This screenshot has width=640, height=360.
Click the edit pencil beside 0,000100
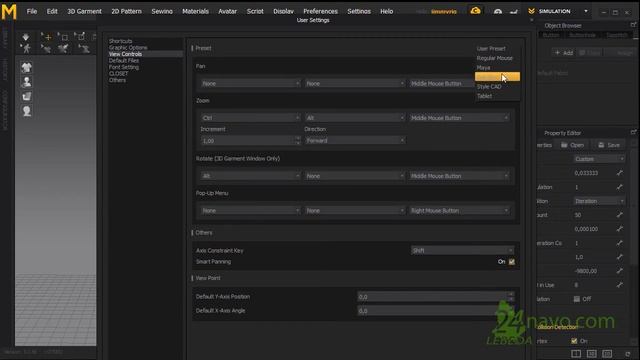point(620,229)
